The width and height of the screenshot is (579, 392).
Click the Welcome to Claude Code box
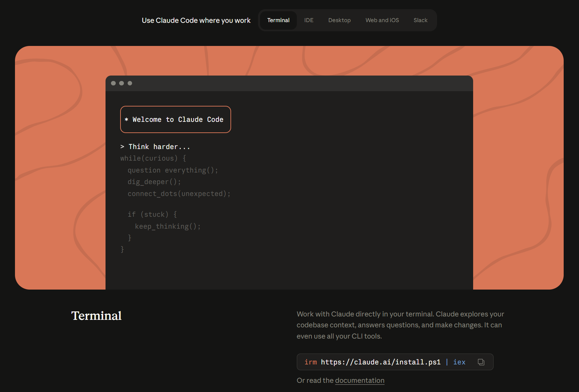pyautogui.click(x=176, y=119)
